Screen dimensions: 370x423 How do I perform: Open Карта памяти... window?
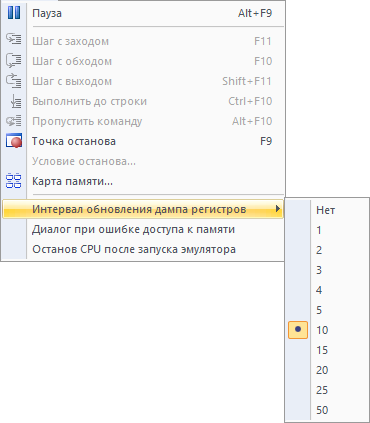point(143,181)
